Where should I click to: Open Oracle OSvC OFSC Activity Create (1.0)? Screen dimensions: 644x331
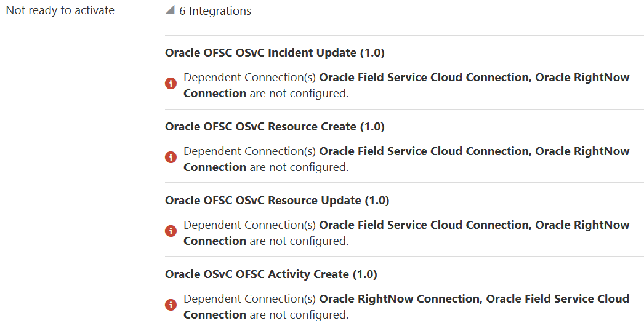coord(271,274)
